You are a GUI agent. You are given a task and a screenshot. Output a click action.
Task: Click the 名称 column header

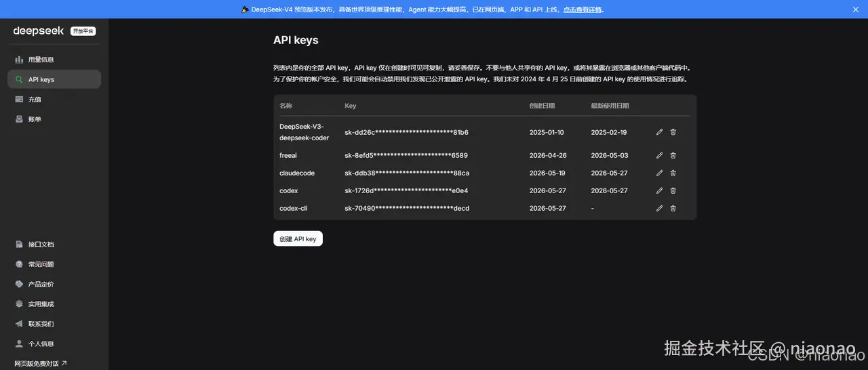286,106
